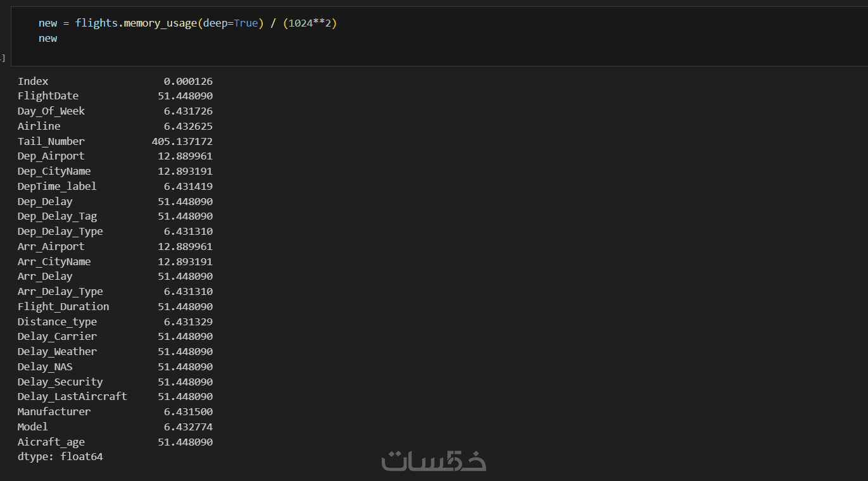Click the Khamsat watermark logo

click(x=434, y=461)
